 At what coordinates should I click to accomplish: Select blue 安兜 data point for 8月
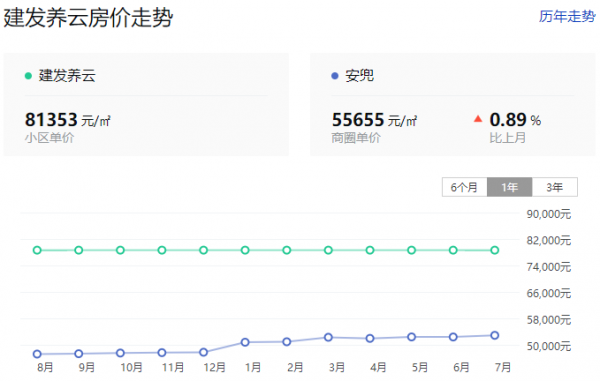point(37,354)
